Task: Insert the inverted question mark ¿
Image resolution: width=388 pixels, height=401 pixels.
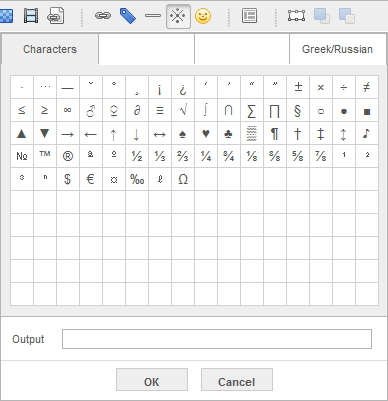Action: [183, 87]
